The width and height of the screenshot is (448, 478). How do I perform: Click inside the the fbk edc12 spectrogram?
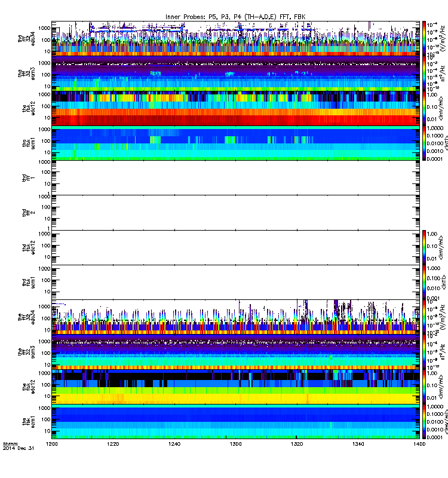click(235, 387)
